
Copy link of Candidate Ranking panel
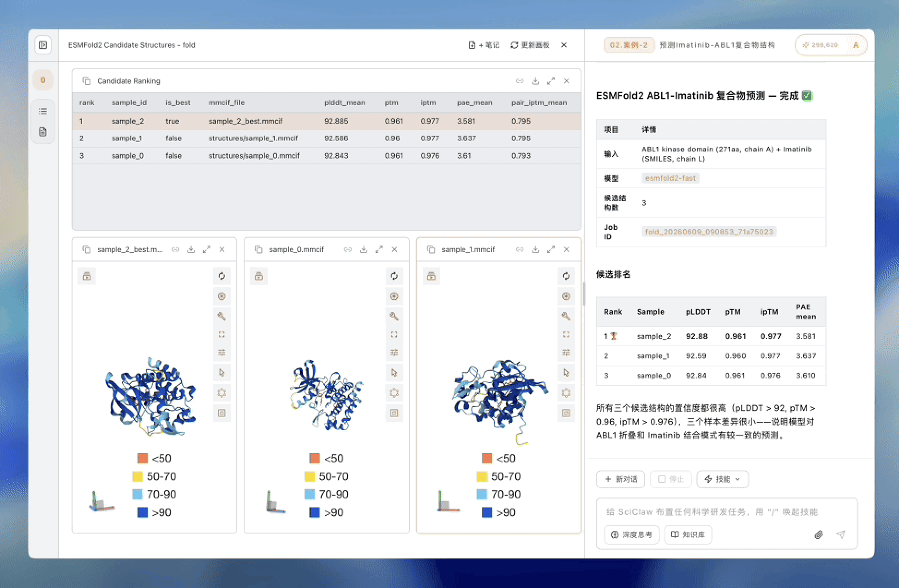(x=520, y=81)
